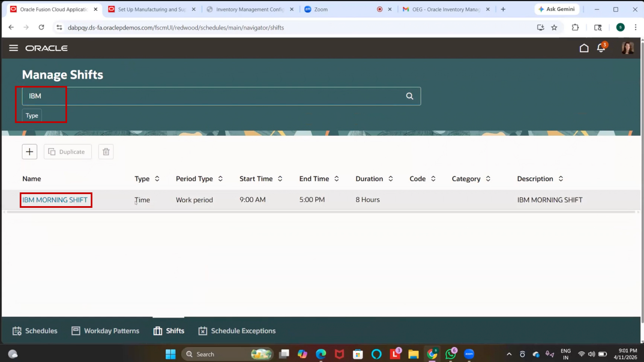Open WhatsApp from taskbar
Viewport: 644px width, 362px height.
pyautogui.click(x=451, y=354)
